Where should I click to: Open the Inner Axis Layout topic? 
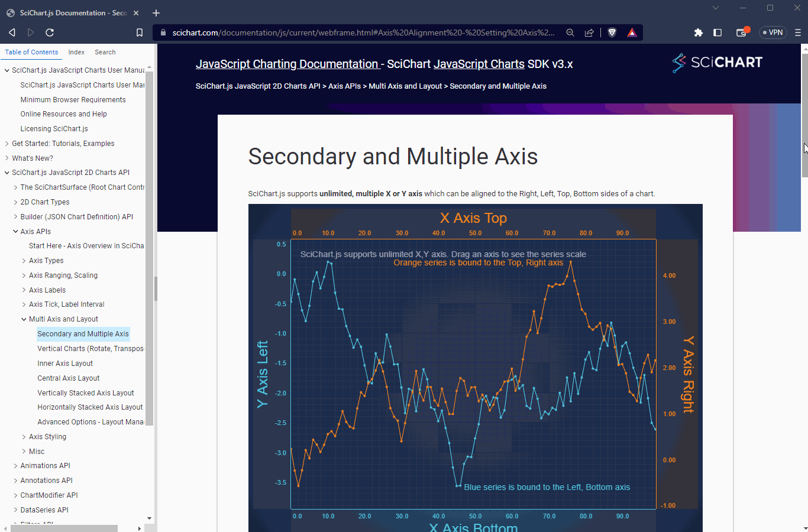click(65, 364)
